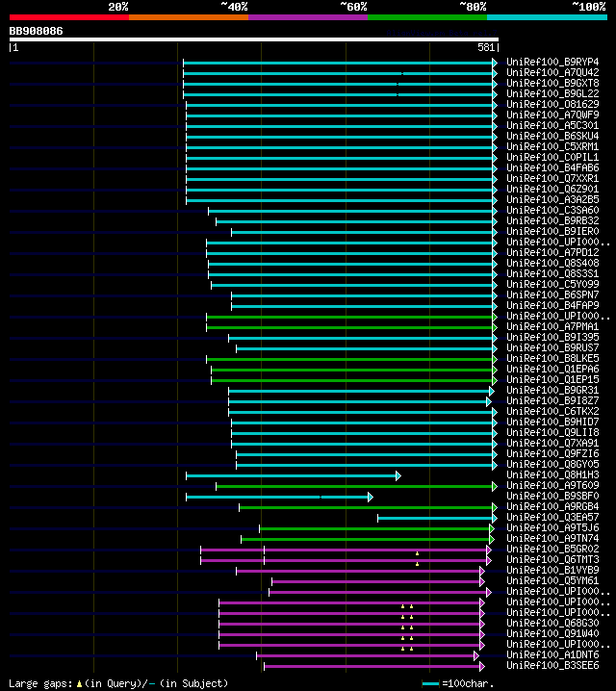Select hit label UniRef100_C3SA60
Screen dimensions: 616x691
coord(552,210)
